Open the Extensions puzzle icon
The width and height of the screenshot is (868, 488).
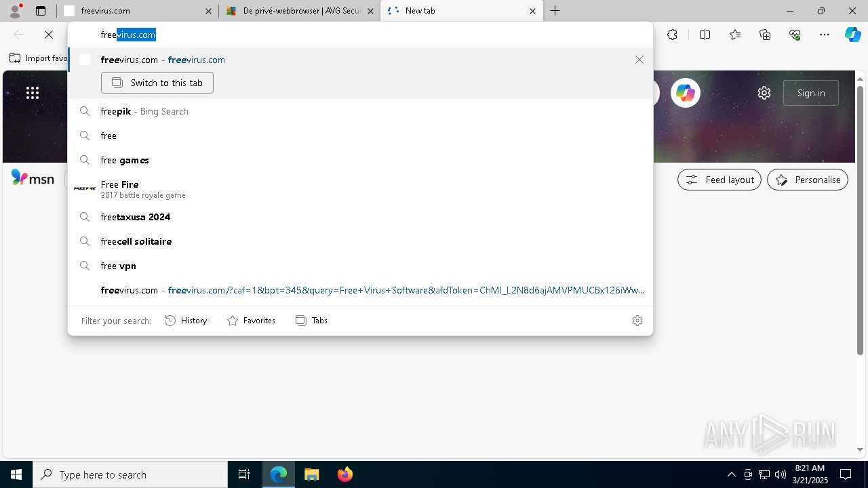coord(672,35)
